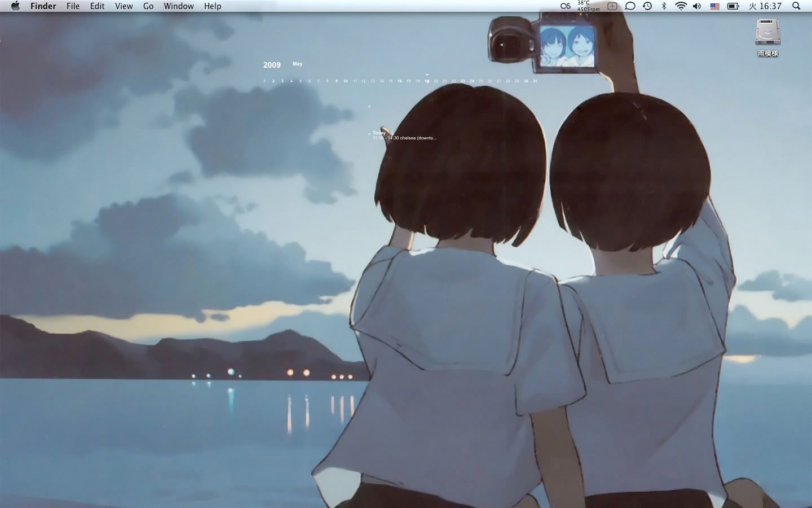Image resolution: width=812 pixels, height=508 pixels.
Task: Open the volume control icon
Action: 697,6
